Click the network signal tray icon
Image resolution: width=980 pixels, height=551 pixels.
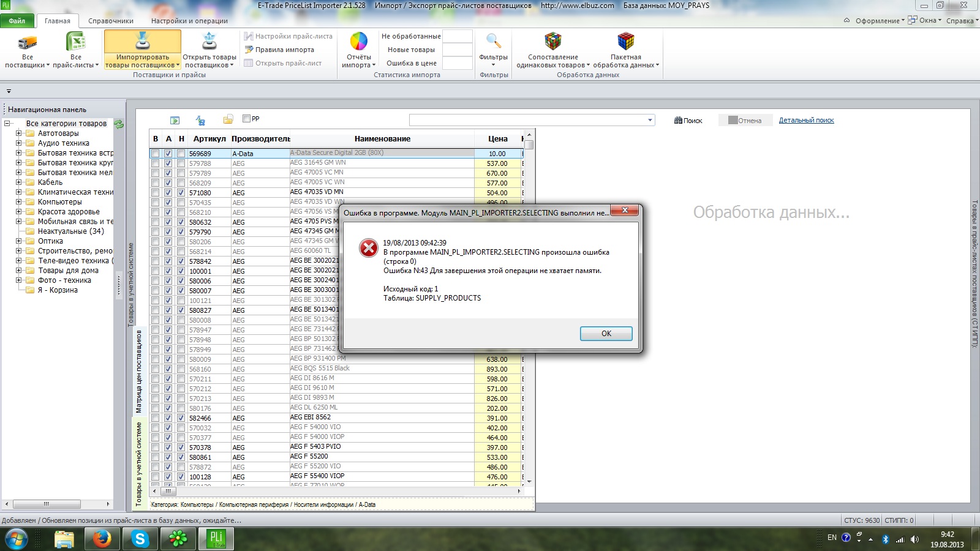click(x=900, y=539)
